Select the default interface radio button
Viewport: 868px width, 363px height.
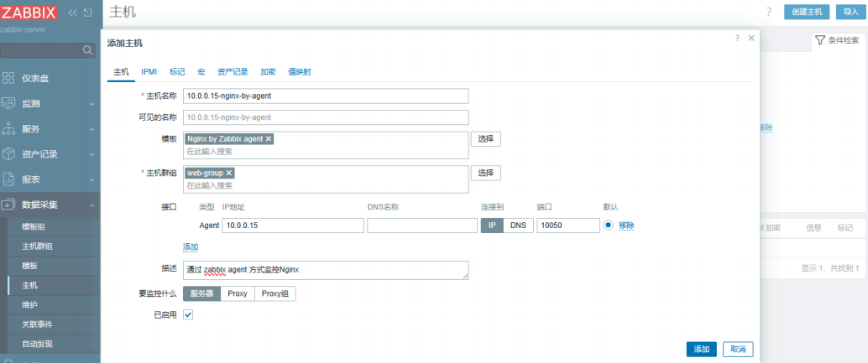(x=609, y=226)
